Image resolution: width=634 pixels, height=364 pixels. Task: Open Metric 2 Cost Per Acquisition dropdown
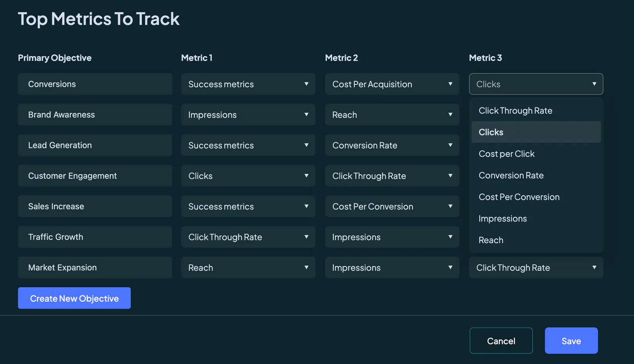pos(392,84)
